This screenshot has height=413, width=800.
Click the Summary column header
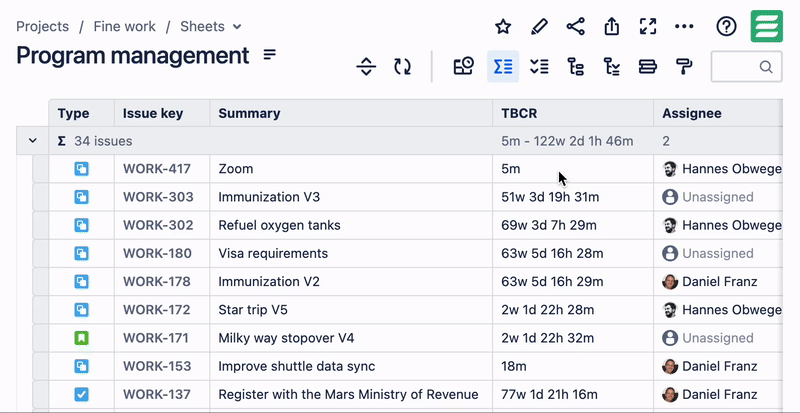[x=351, y=113]
